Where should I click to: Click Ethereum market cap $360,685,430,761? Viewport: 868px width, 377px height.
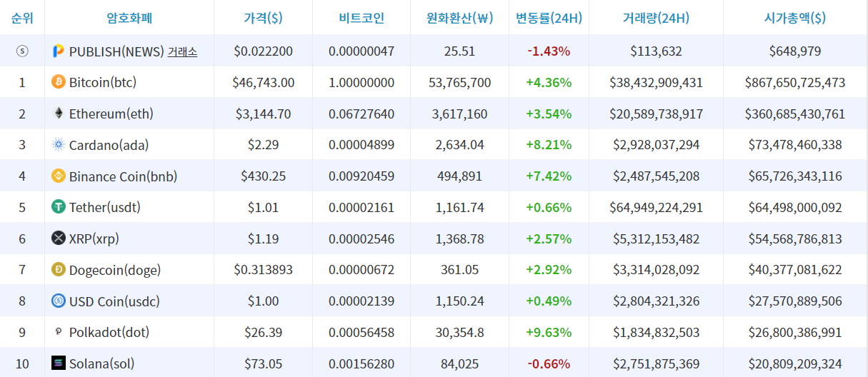[795, 114]
